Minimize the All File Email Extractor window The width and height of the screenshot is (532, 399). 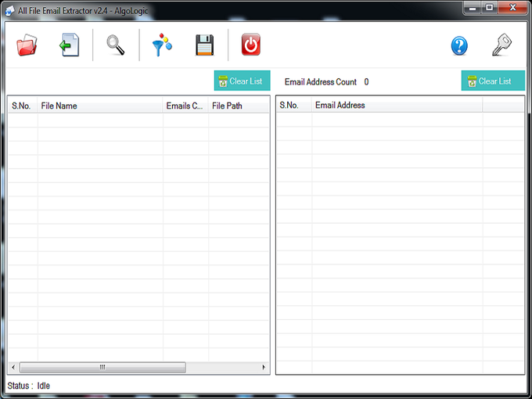coord(473,8)
